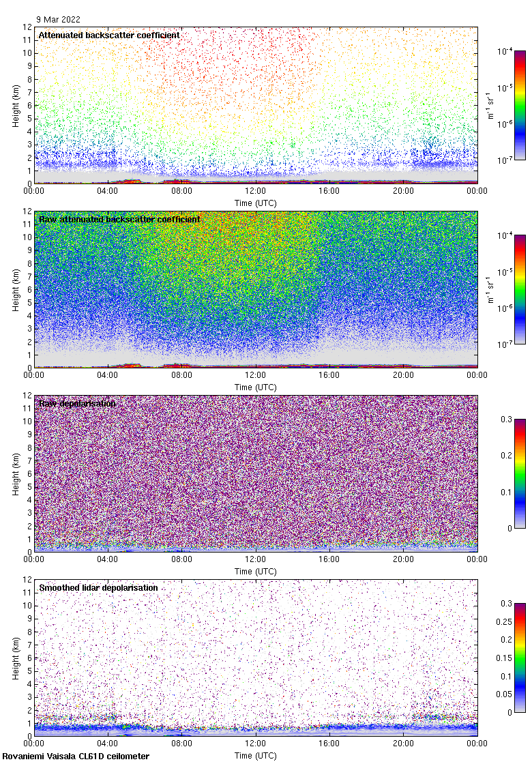532x764 pixels.
Task: Click the "Height (km)" axis label of the Raw attenuated backscatter plot
Action: [x=16, y=290]
